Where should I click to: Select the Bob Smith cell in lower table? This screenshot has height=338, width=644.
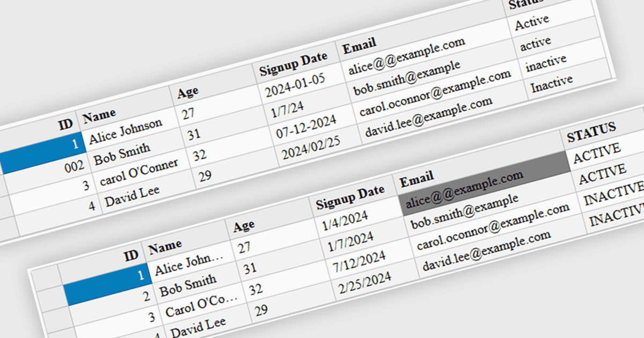click(x=188, y=285)
